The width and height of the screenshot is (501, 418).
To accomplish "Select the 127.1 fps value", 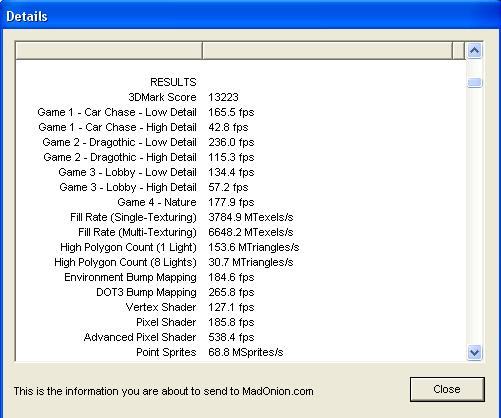I will coord(231,307).
